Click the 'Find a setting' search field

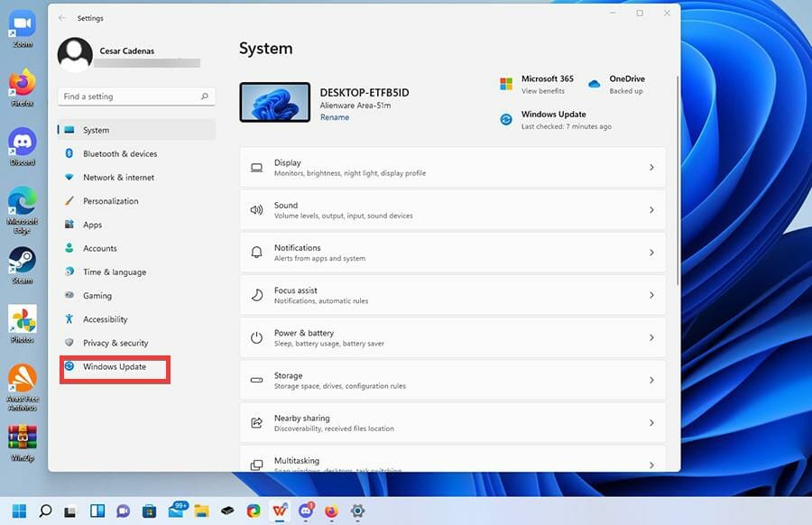tap(136, 97)
